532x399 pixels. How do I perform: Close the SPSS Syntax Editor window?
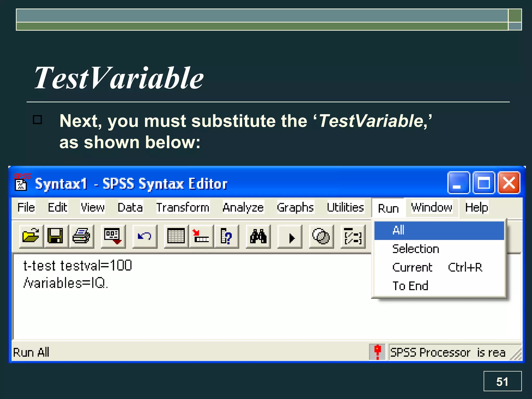pyautogui.click(x=509, y=183)
